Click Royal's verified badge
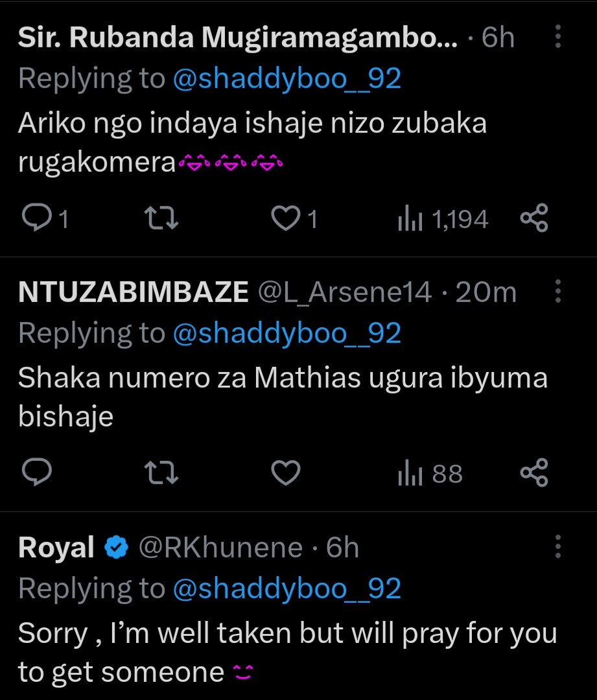This screenshot has width=597, height=700. pos(116,548)
